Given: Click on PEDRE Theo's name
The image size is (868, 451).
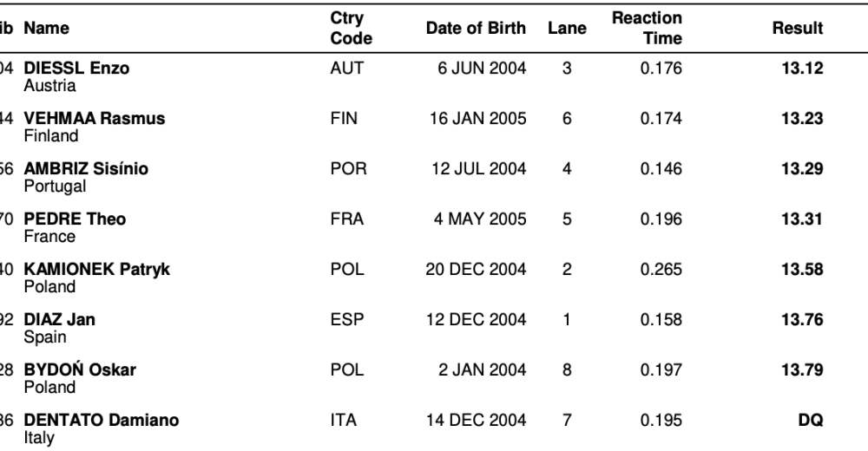Looking at the screenshot, I should (x=75, y=220).
